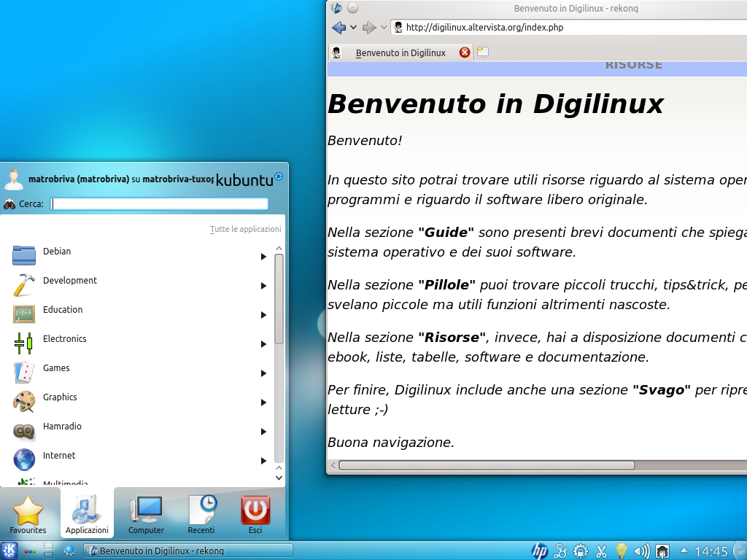Open Electronics category icon
The height and width of the screenshot is (560, 747).
click(24, 343)
